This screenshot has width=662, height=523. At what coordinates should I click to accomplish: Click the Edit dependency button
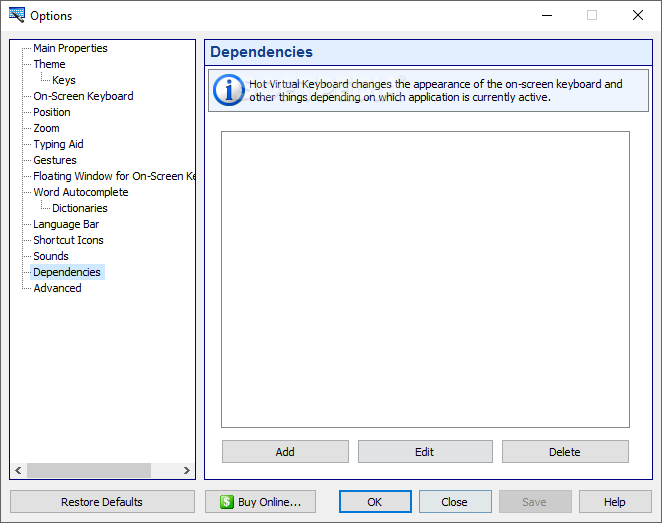pyautogui.click(x=425, y=452)
